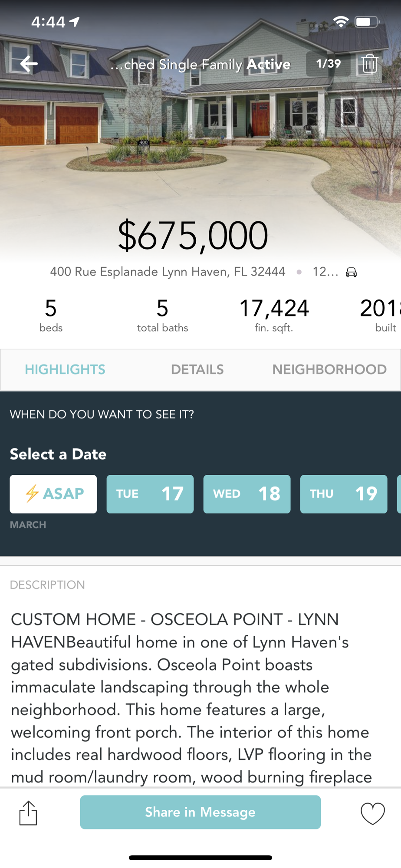Open the Neighborhood tab
401x868 pixels.
coord(329,369)
